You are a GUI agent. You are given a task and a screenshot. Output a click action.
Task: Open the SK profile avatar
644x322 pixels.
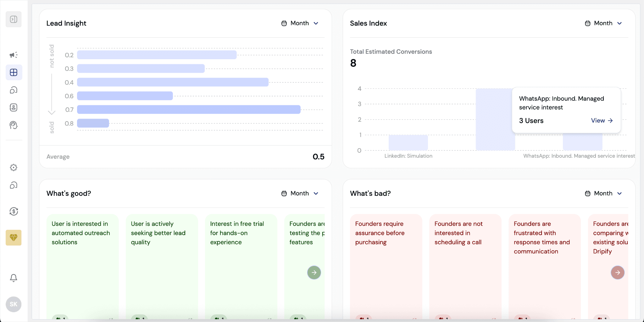pyautogui.click(x=14, y=304)
